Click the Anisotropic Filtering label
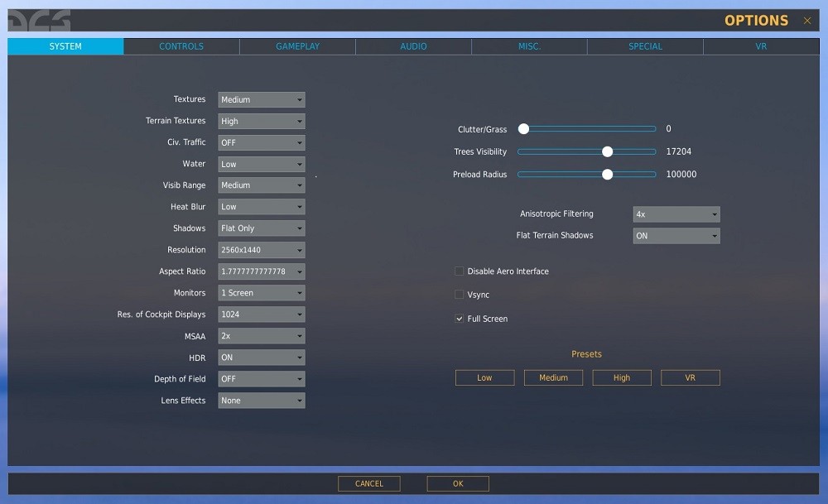This screenshot has width=828, height=504. 556,214
